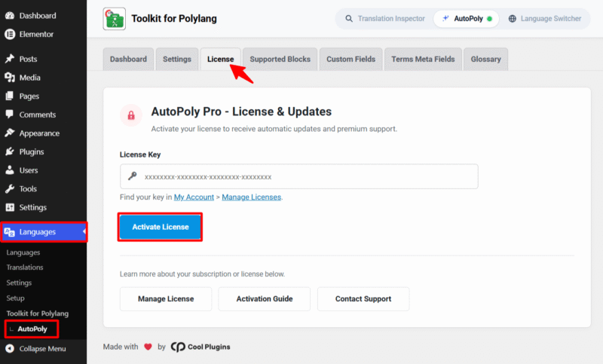Click the Cool Plugins logo in footer
The image size is (603, 364).
(x=178, y=347)
